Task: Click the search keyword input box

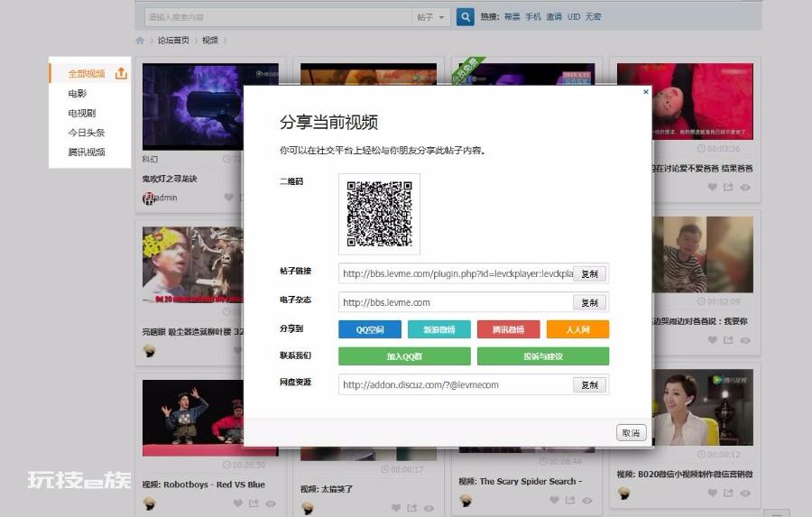Action: [x=278, y=17]
